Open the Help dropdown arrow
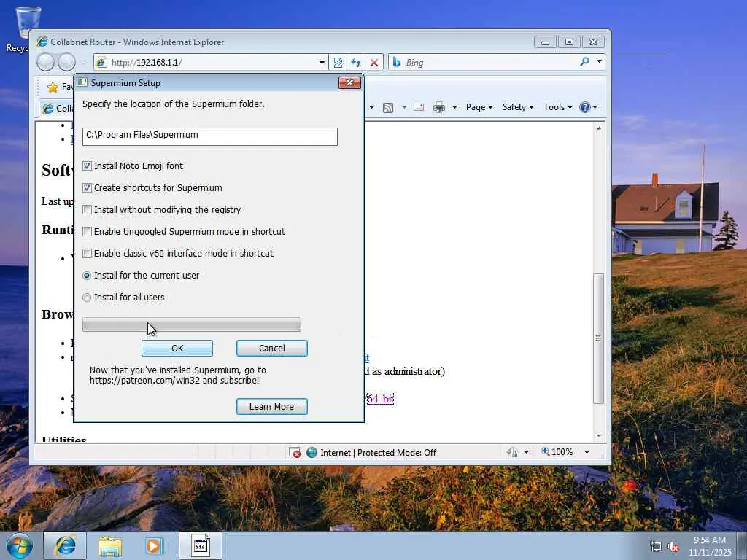Viewport: 747px width, 560px height. click(x=595, y=107)
